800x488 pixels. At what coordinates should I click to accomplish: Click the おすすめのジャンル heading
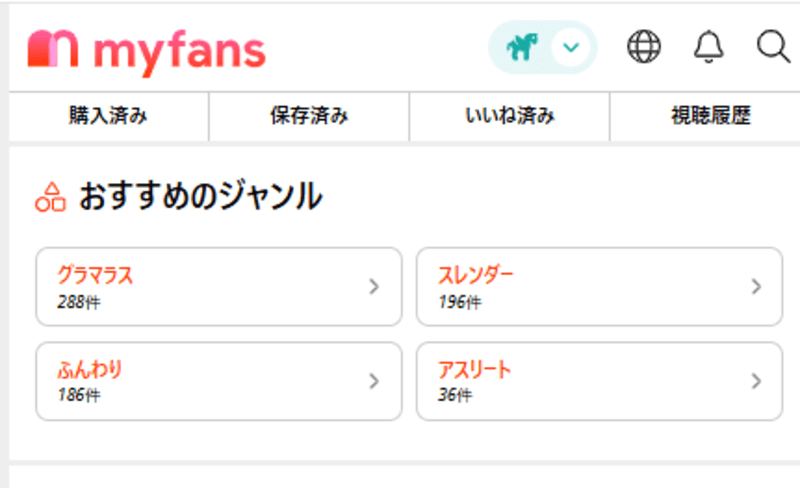point(200,196)
